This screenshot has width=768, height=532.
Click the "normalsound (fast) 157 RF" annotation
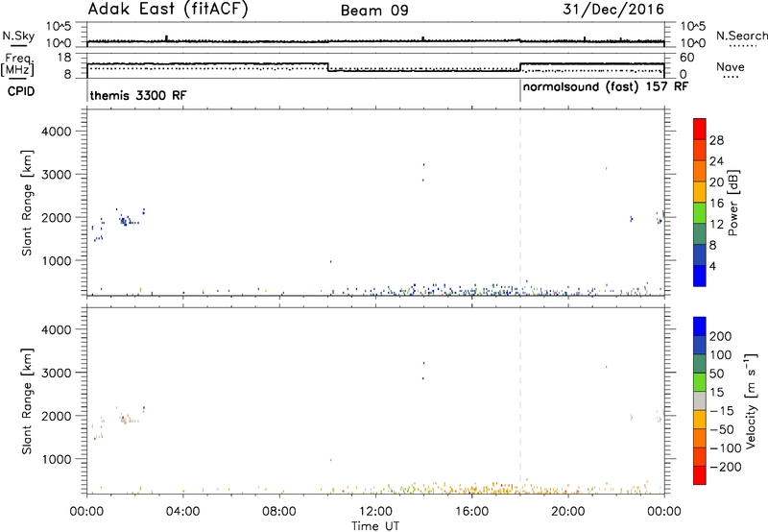click(x=606, y=86)
